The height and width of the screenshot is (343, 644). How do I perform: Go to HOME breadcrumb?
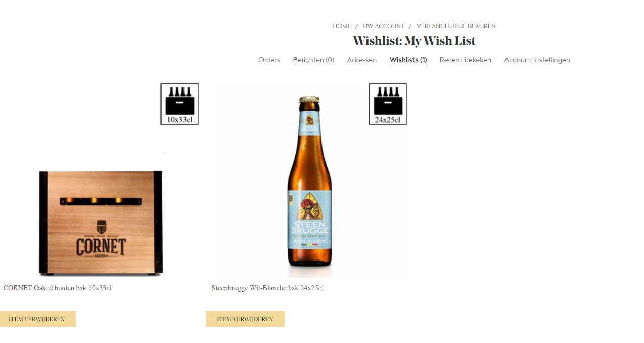pyautogui.click(x=342, y=26)
